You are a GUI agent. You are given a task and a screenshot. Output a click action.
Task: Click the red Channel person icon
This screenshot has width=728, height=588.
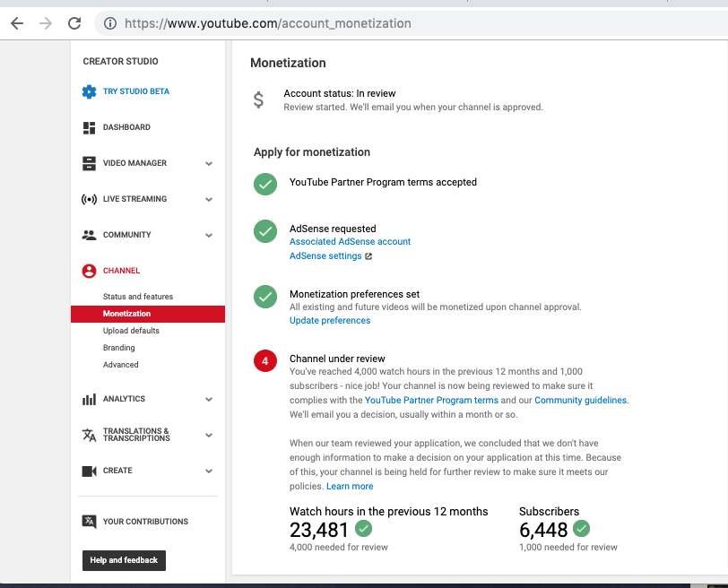coord(89,271)
